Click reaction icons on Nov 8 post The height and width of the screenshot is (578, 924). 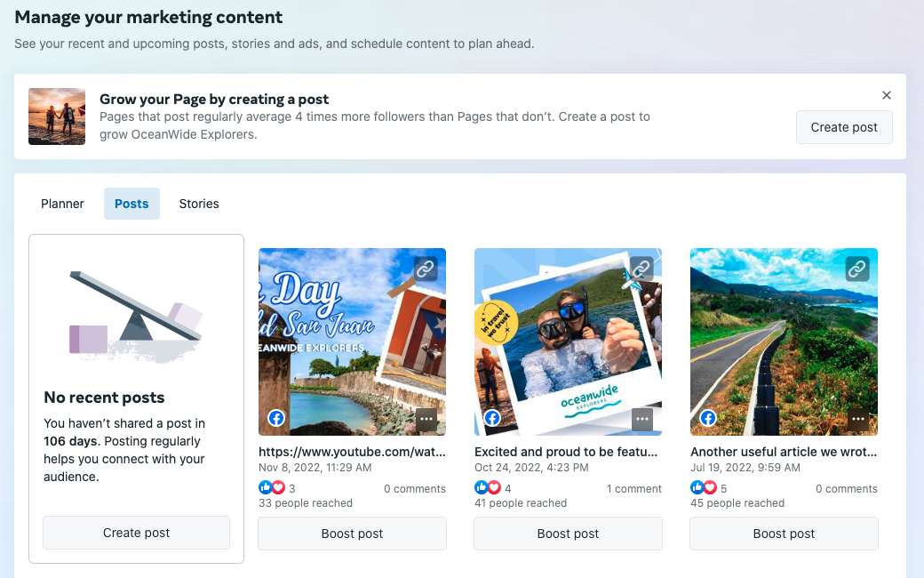(x=272, y=488)
